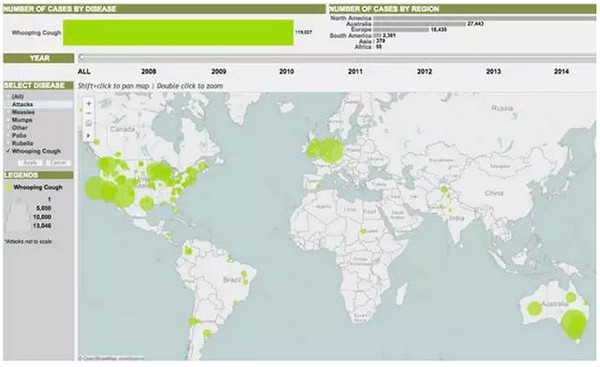Screen dimensions: 600x367
Task: Uncheck the Whooping Cough filter
Action: coord(8,151)
